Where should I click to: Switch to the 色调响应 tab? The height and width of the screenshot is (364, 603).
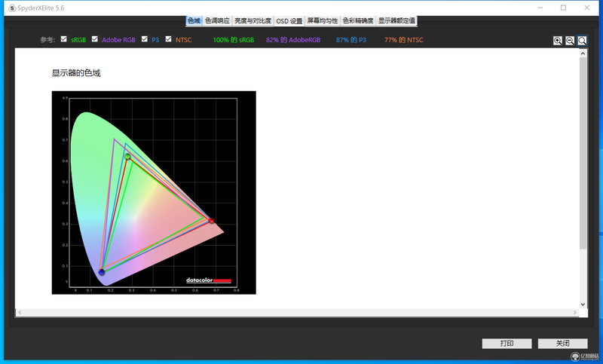(x=217, y=21)
